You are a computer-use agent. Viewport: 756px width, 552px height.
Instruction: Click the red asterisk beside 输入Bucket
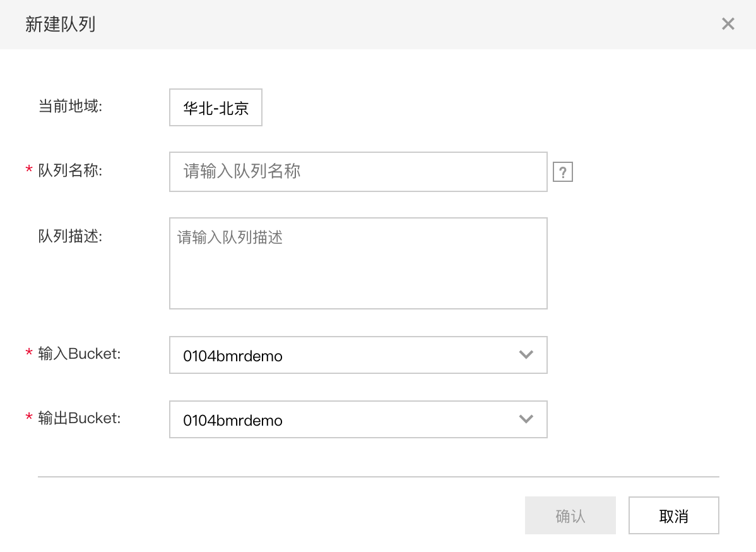pos(29,355)
